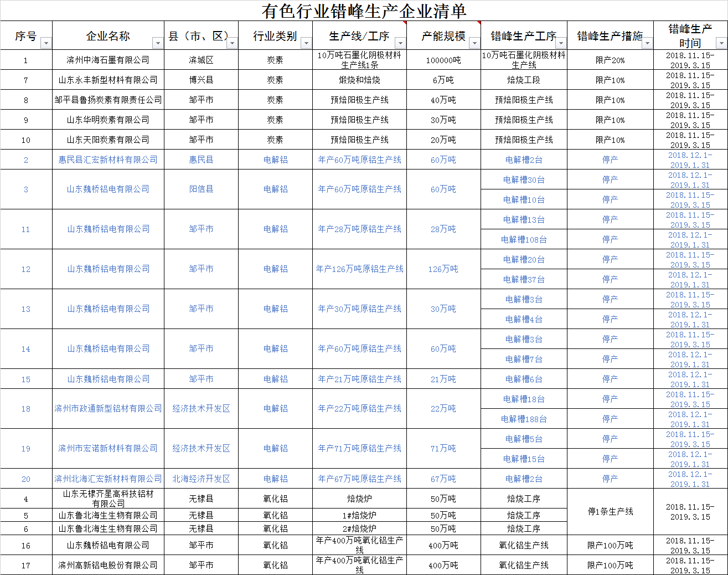The height and width of the screenshot is (575, 728).
Task: Open the 产能规模 filter dropdown
Action: [x=474, y=43]
